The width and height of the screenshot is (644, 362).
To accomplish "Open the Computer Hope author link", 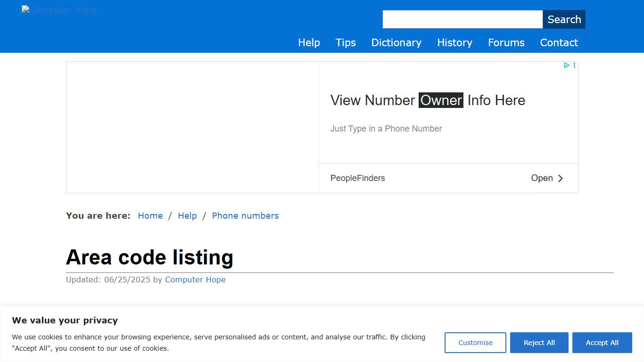I will pyautogui.click(x=195, y=280).
